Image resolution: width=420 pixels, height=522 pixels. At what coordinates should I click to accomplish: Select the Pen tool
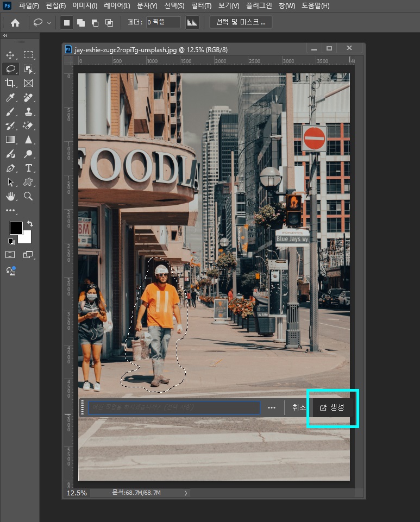click(10, 168)
